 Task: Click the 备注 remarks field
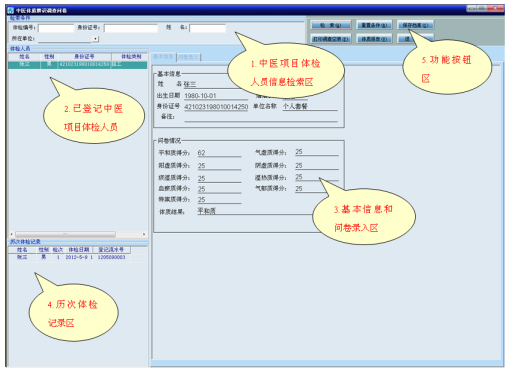point(261,117)
